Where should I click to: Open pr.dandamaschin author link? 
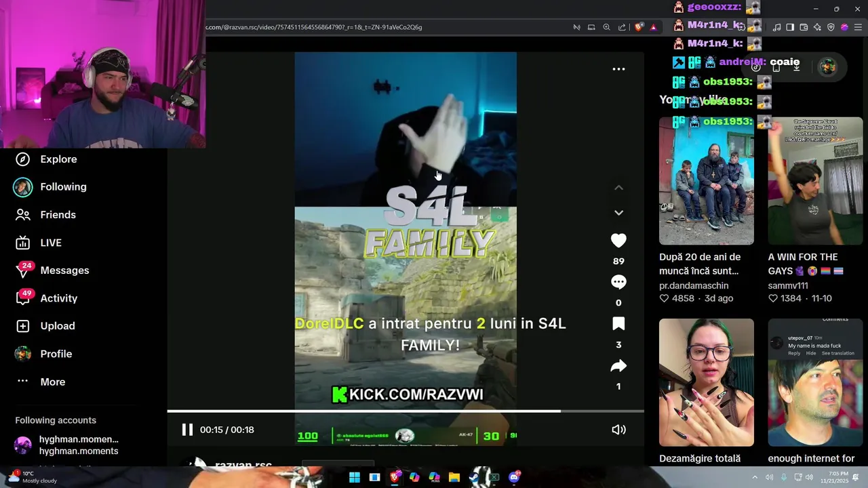pos(694,286)
